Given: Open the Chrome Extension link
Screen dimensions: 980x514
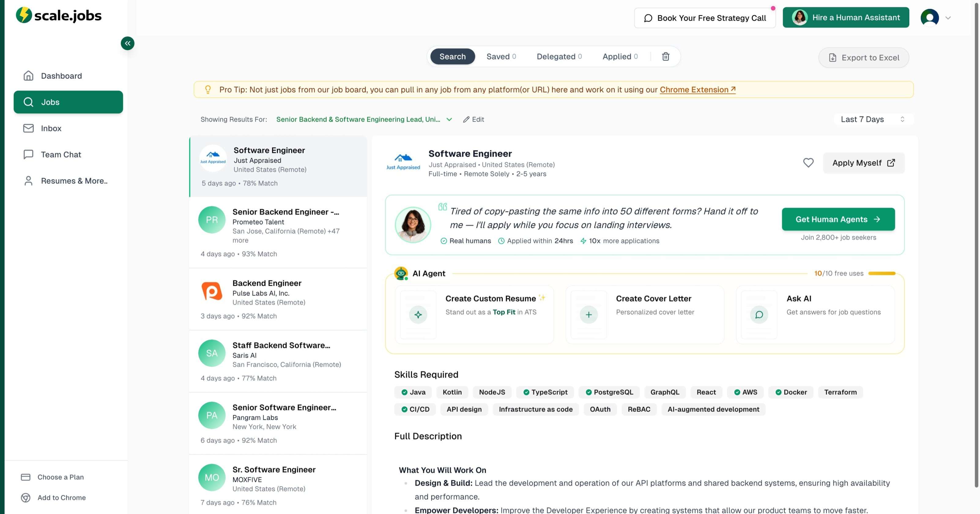Looking at the screenshot, I should click(x=697, y=90).
